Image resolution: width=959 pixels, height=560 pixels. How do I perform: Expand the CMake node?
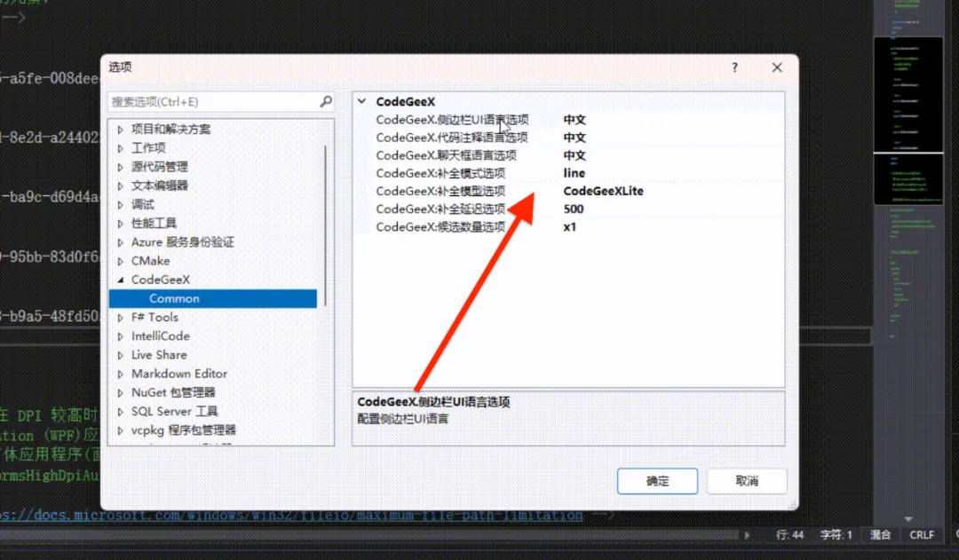coord(121,261)
